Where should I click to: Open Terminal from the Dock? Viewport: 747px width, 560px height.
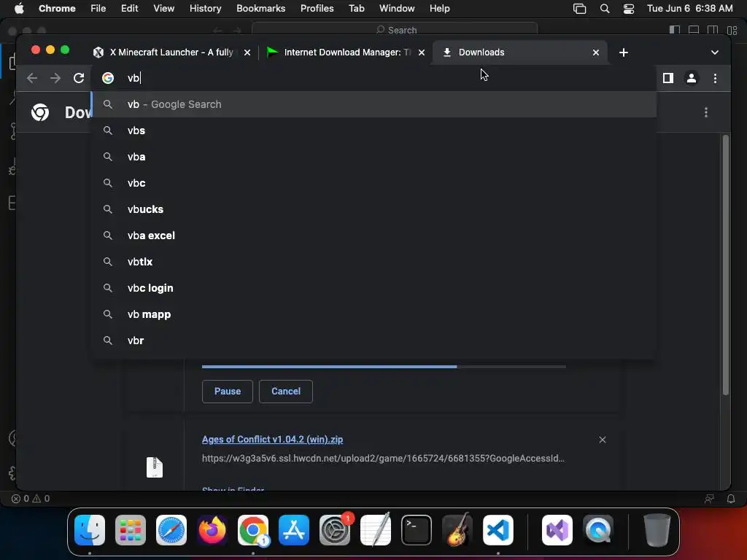(x=417, y=530)
